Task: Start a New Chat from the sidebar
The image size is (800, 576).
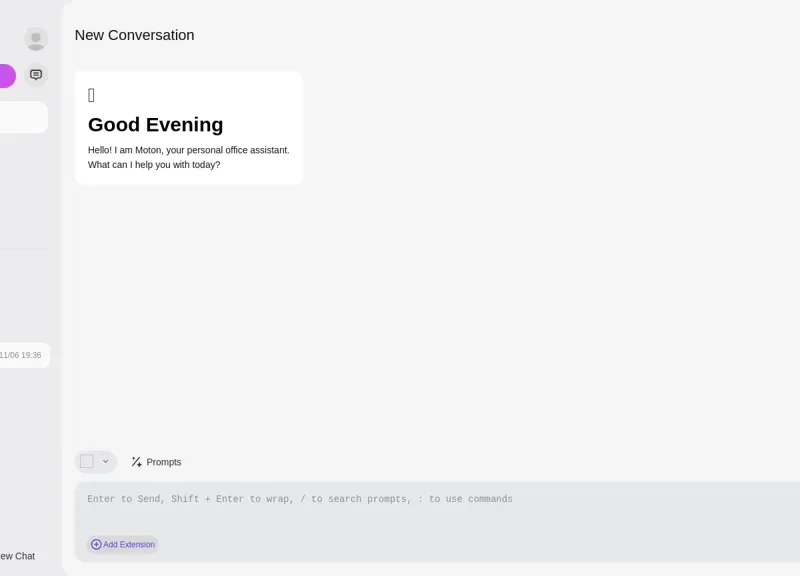Action: tap(17, 556)
